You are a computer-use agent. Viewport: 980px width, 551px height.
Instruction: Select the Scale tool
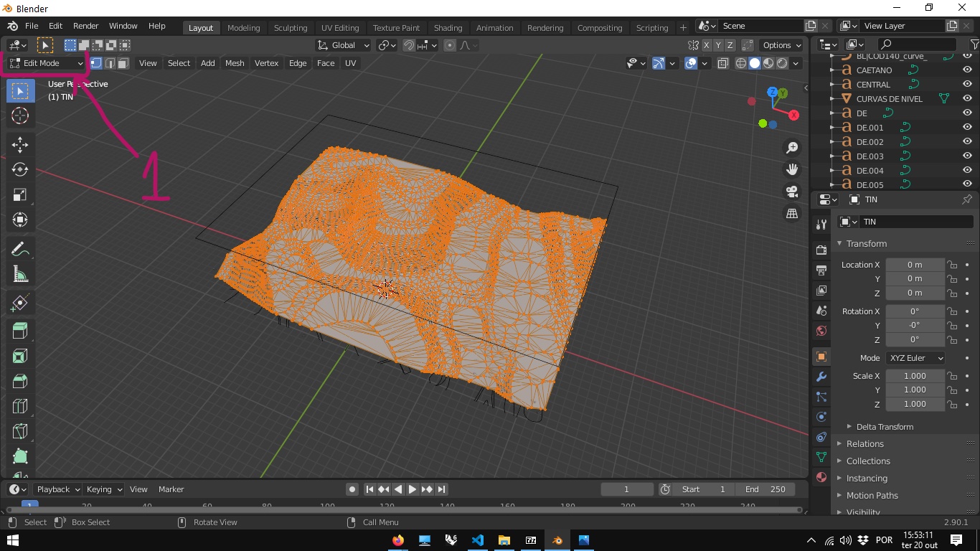[x=20, y=194]
